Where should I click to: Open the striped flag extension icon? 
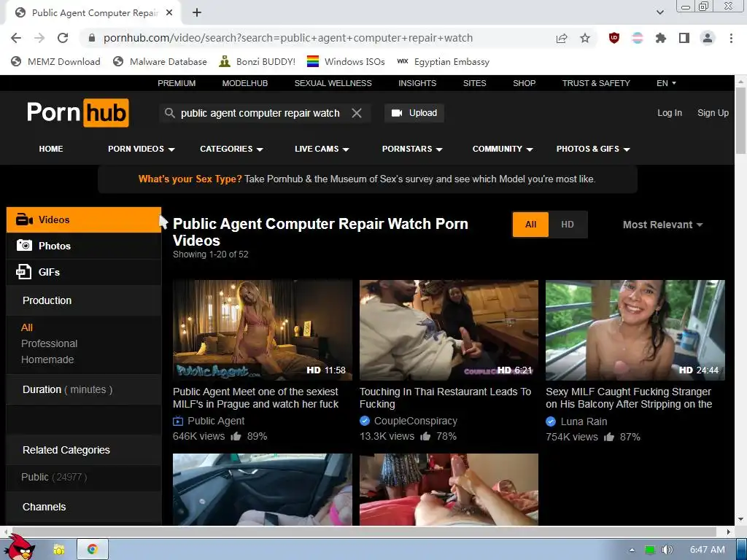tap(638, 38)
